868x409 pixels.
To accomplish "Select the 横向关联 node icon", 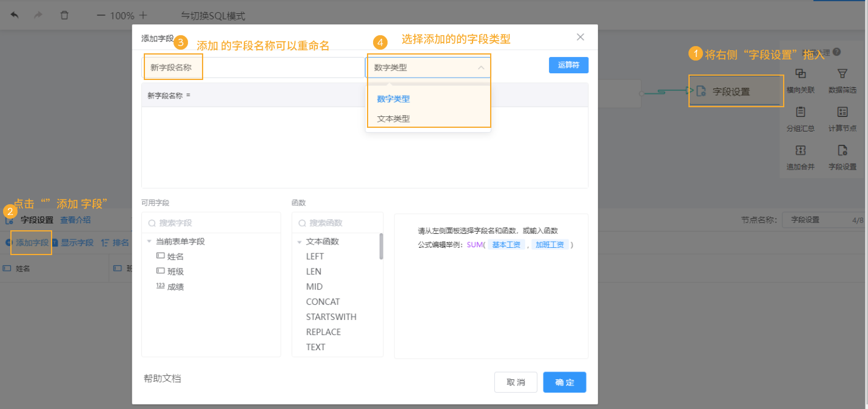I will point(801,73).
